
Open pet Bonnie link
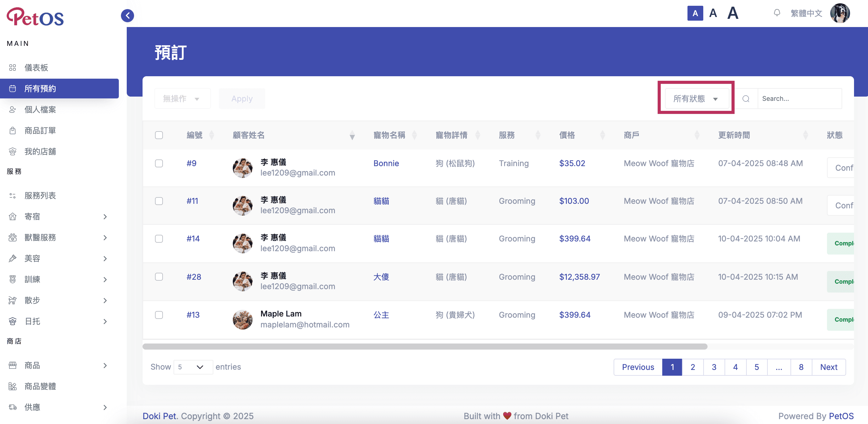(386, 163)
